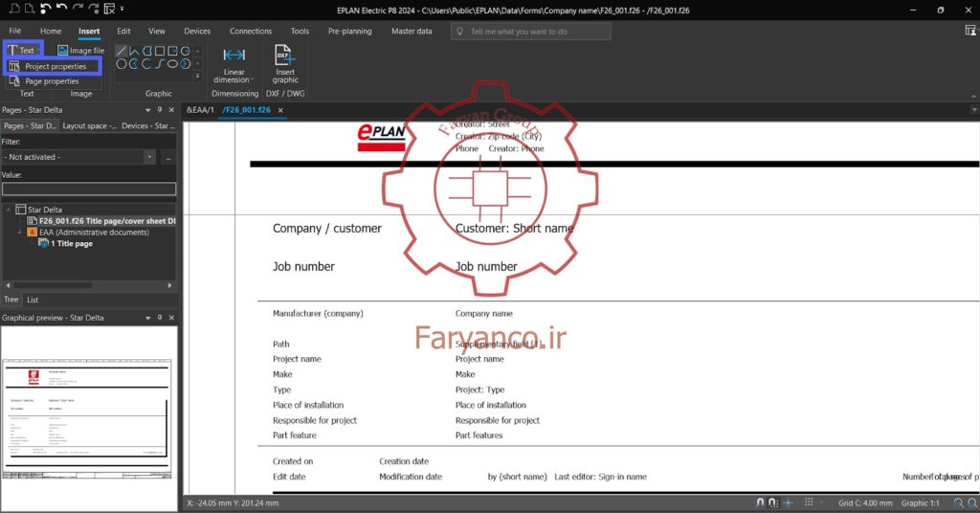Click the Insert graphic DXF icon
980x513 pixels.
coord(285,55)
